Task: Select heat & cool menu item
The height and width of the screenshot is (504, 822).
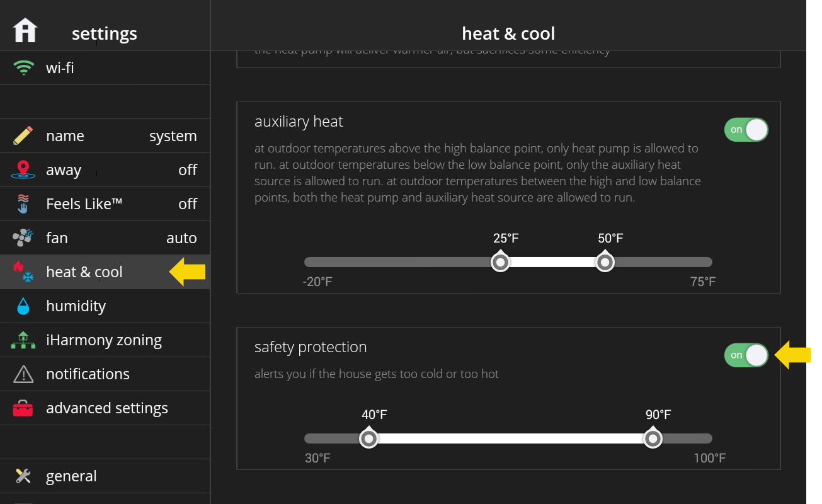Action: 105,272
